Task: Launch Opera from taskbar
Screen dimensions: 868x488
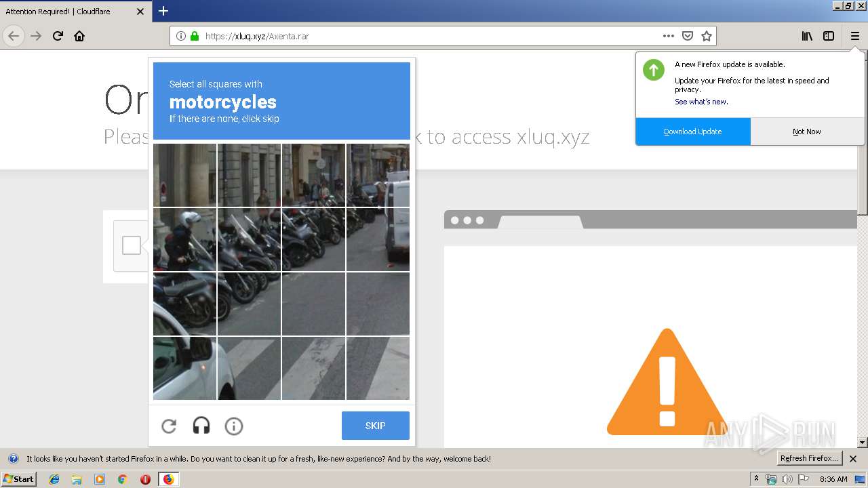Action: (x=145, y=479)
